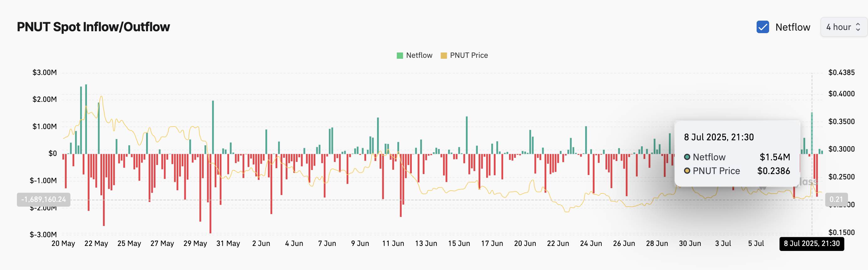
Task: Click the Netflow label beside the checkbox
Action: (793, 27)
